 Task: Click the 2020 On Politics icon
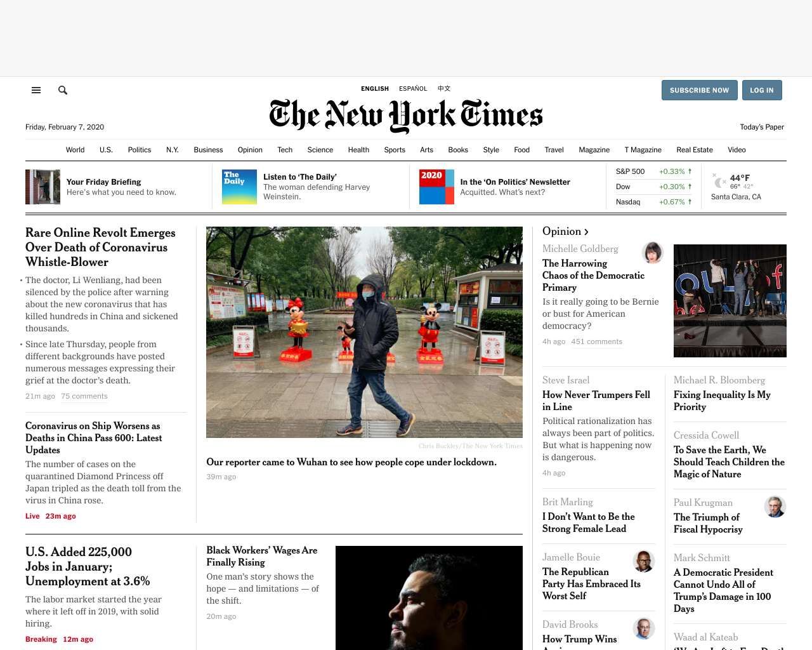coord(436,187)
